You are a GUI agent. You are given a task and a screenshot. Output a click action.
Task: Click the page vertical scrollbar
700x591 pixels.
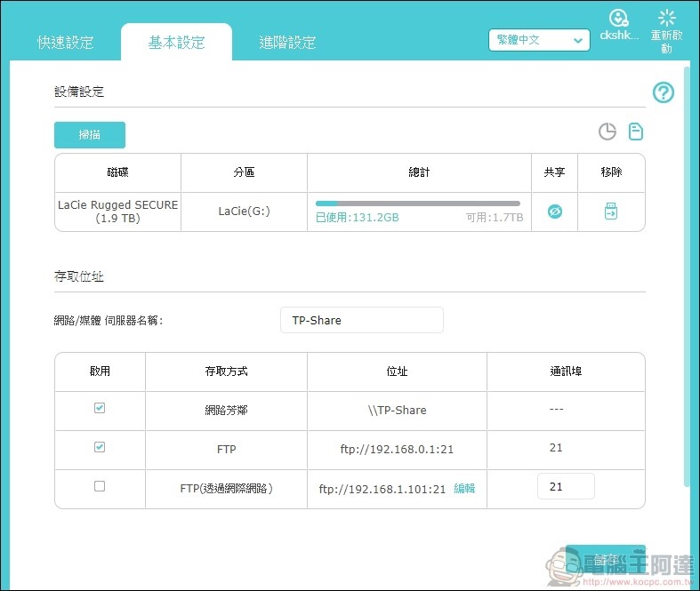tap(687, 276)
